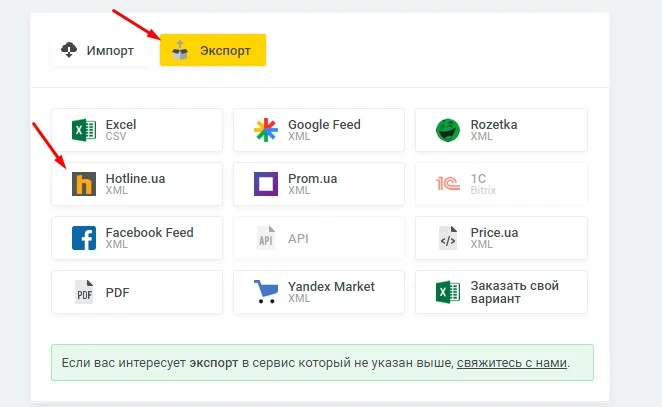Choose the Rozetka XML export
The height and width of the screenshot is (407, 662).
[501, 130]
